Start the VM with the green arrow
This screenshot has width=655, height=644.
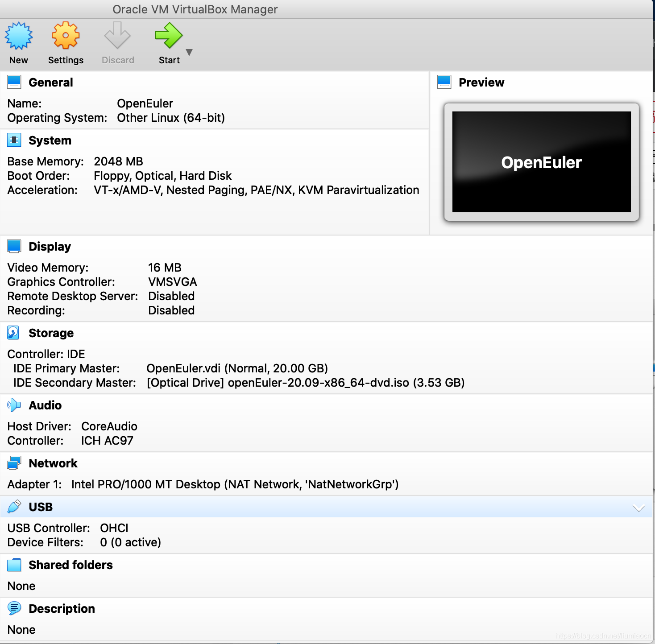[x=169, y=35]
